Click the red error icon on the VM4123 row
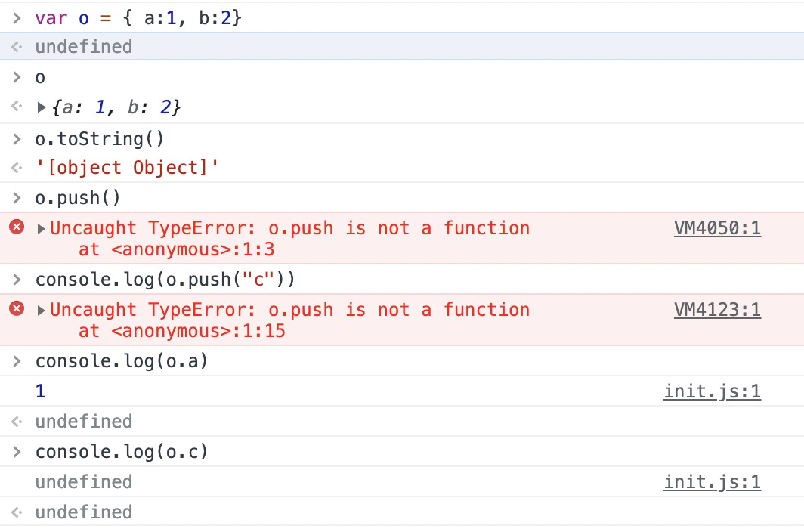This screenshot has height=532, width=804. pyautogui.click(x=17, y=309)
